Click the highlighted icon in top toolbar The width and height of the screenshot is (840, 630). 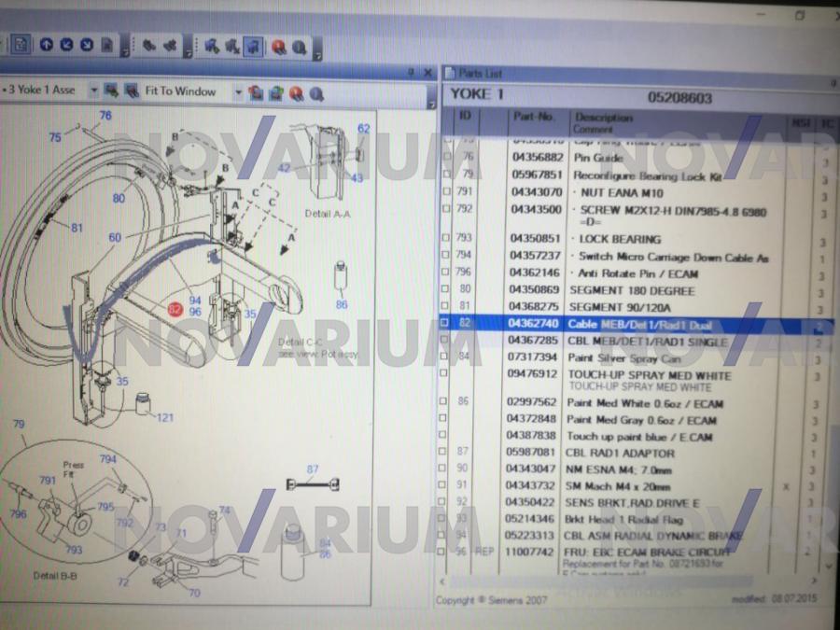pyautogui.click(x=253, y=46)
